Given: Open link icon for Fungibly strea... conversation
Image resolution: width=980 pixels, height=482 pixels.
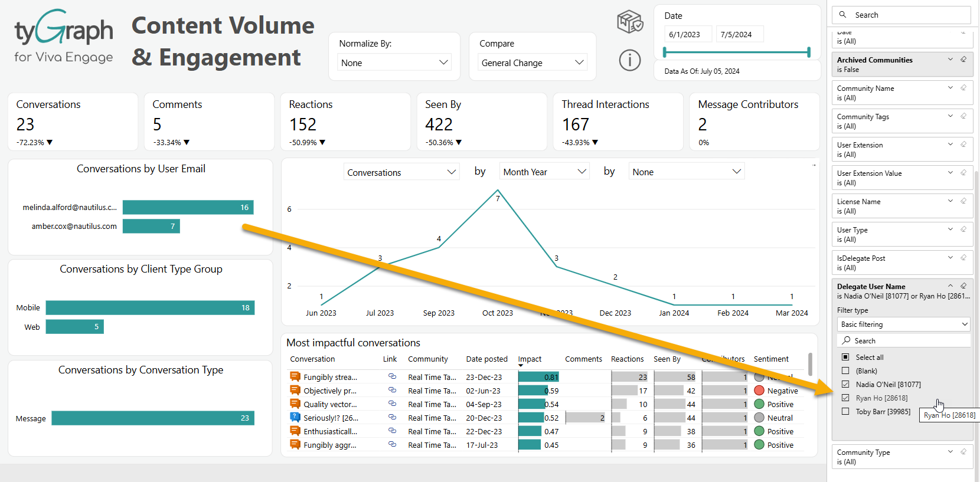Looking at the screenshot, I should coord(392,376).
